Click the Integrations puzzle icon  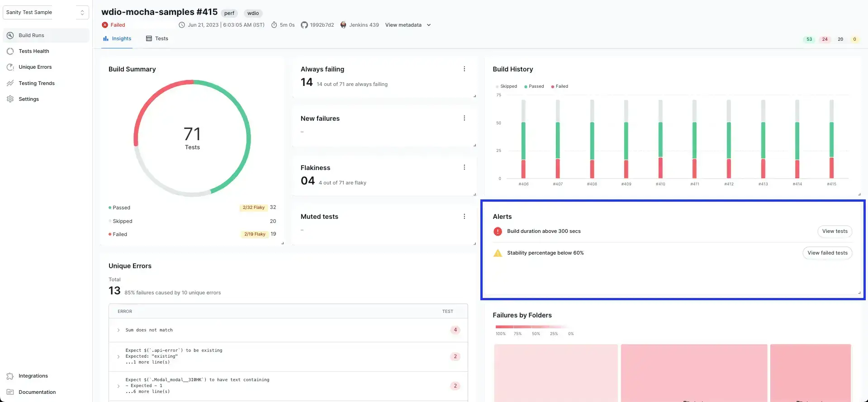10,376
